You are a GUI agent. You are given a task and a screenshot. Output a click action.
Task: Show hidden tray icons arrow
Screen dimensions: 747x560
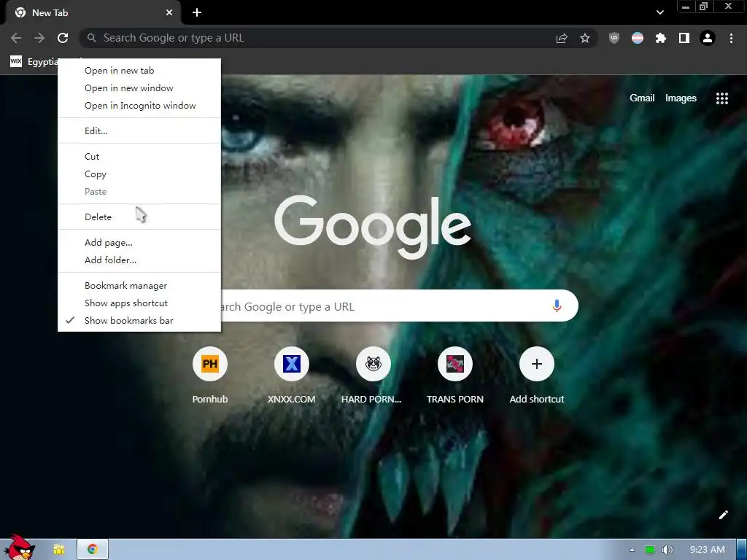(x=632, y=550)
